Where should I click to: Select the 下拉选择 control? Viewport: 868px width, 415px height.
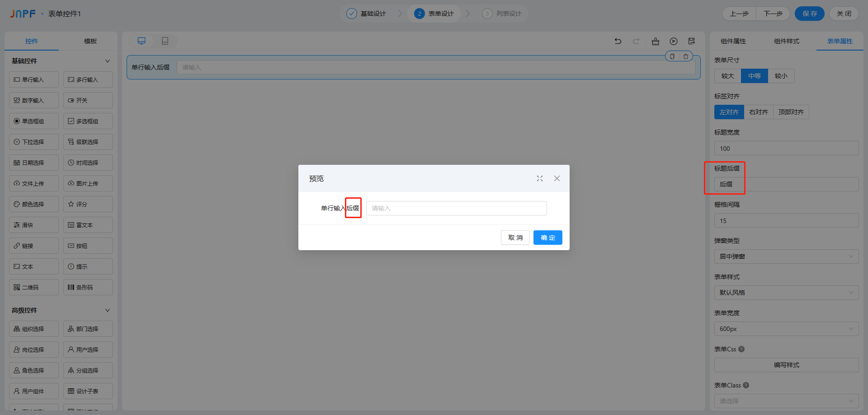34,142
